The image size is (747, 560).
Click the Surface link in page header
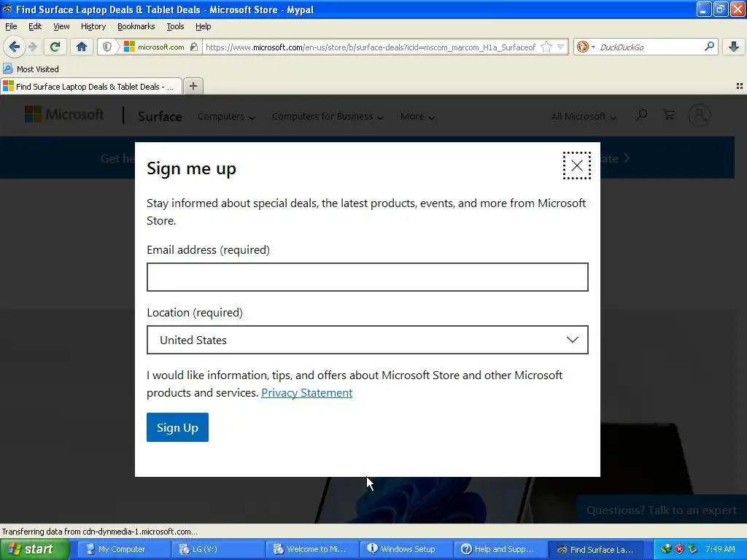[x=160, y=116]
